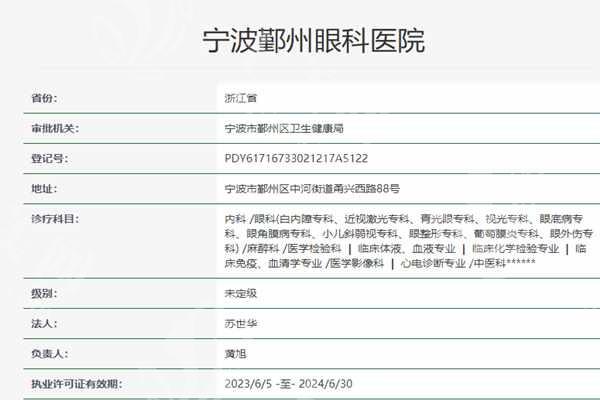Select the 地址 label
This screenshot has width=600, height=400.
[x=44, y=187]
